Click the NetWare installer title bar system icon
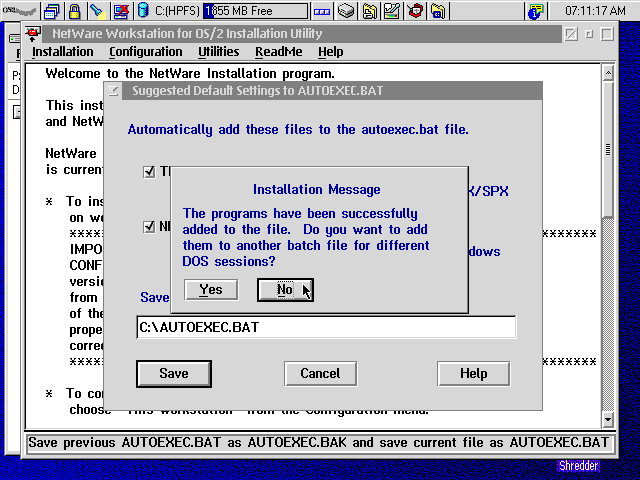This screenshot has height=480, width=640. click(x=33, y=34)
